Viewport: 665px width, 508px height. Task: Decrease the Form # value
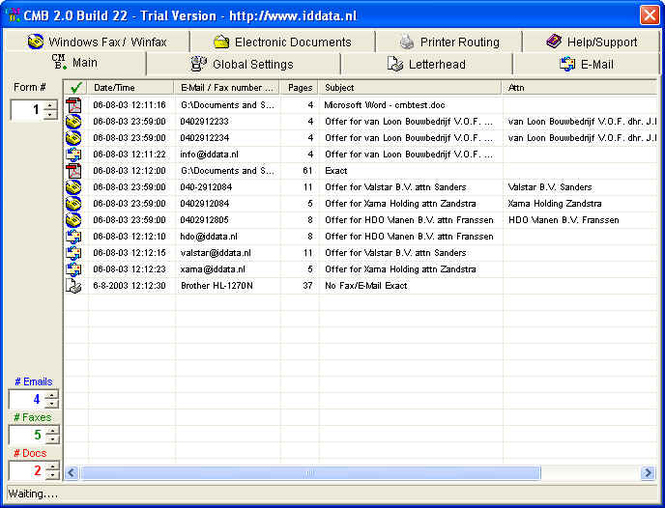[x=50, y=114]
